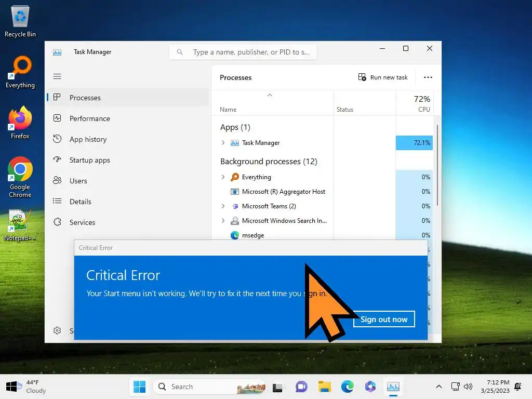
Task: Open Chat app on taskbar
Action: [x=301, y=387]
